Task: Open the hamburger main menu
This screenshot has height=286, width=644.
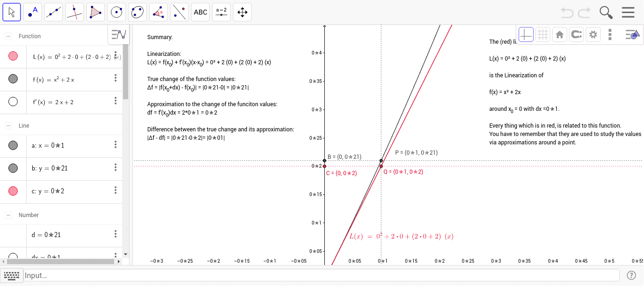Action: (x=628, y=12)
